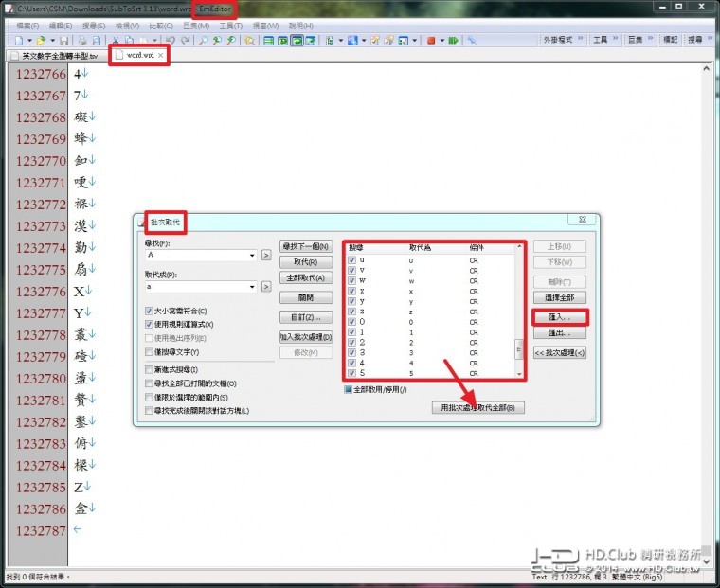Click inside the 尋找(F) text field
This screenshot has height=588, width=720.
(196, 255)
